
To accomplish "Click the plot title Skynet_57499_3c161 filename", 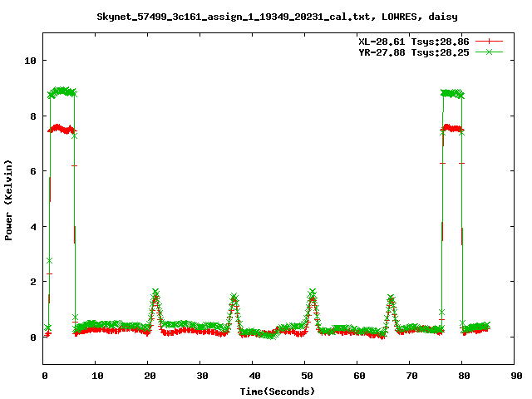I will point(277,17).
